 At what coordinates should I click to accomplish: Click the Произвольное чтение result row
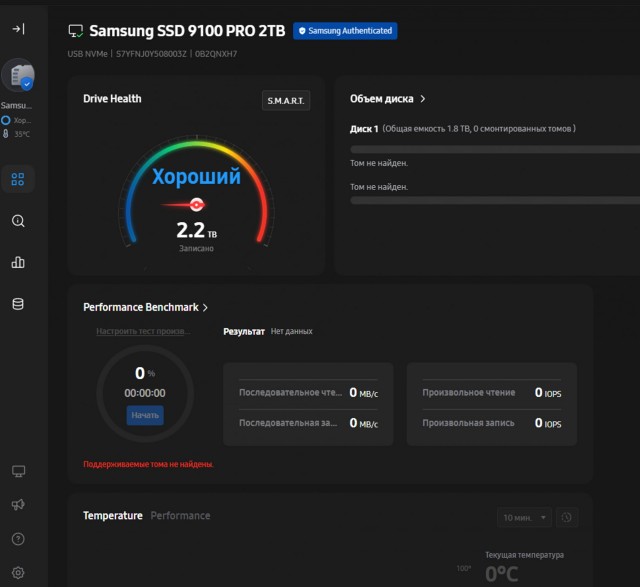tap(491, 392)
